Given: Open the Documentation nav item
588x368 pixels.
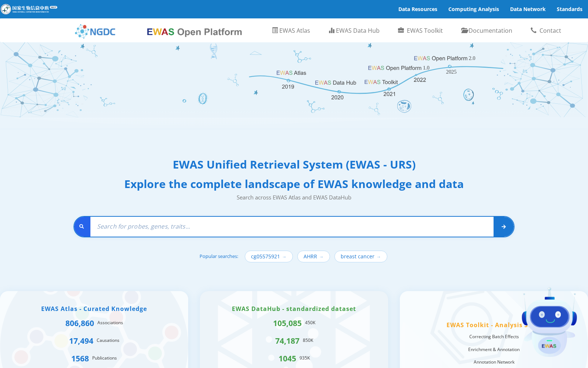Looking at the screenshot, I should click(x=487, y=31).
